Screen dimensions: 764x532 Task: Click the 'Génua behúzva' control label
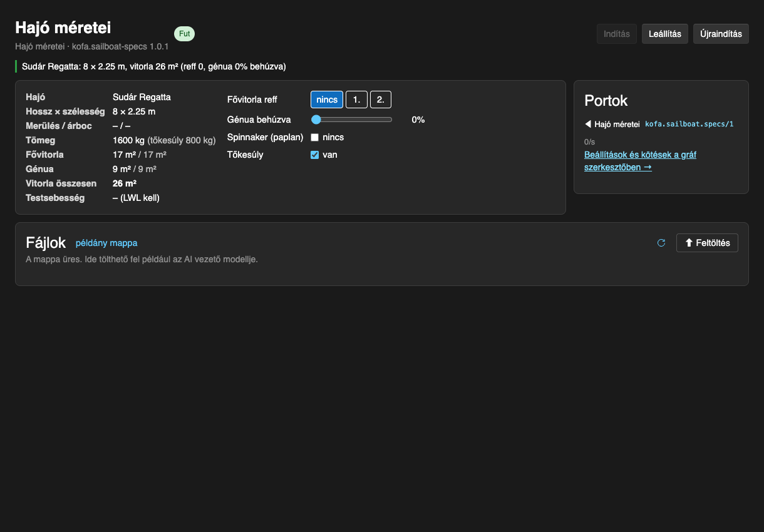click(x=259, y=120)
